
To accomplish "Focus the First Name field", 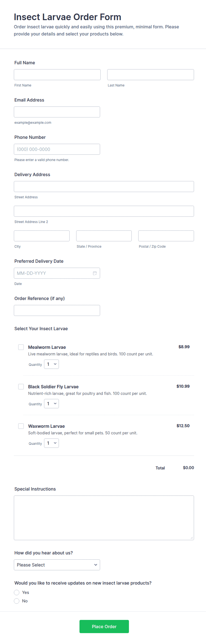I will pos(57,75).
